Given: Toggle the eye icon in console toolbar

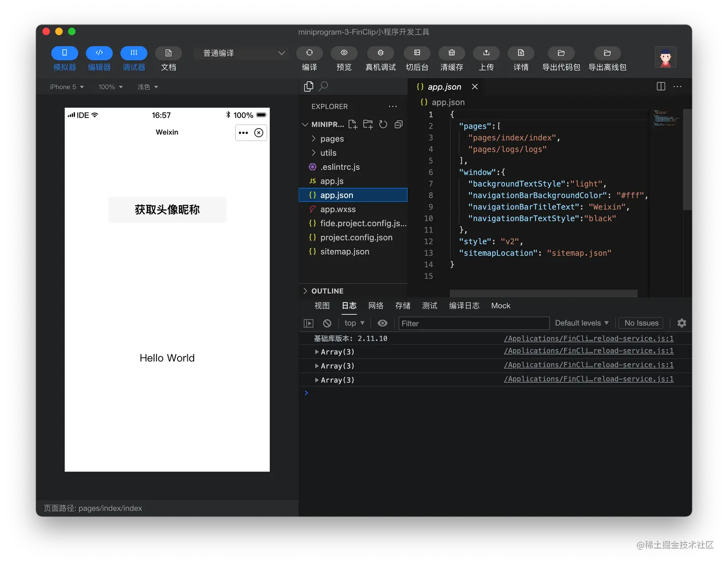Looking at the screenshot, I should click(x=382, y=323).
